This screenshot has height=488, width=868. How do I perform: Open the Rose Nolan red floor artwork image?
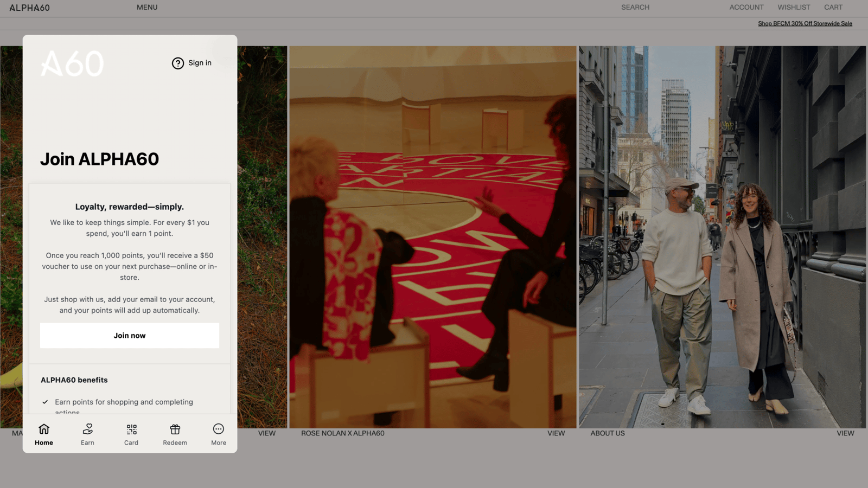pos(433,237)
